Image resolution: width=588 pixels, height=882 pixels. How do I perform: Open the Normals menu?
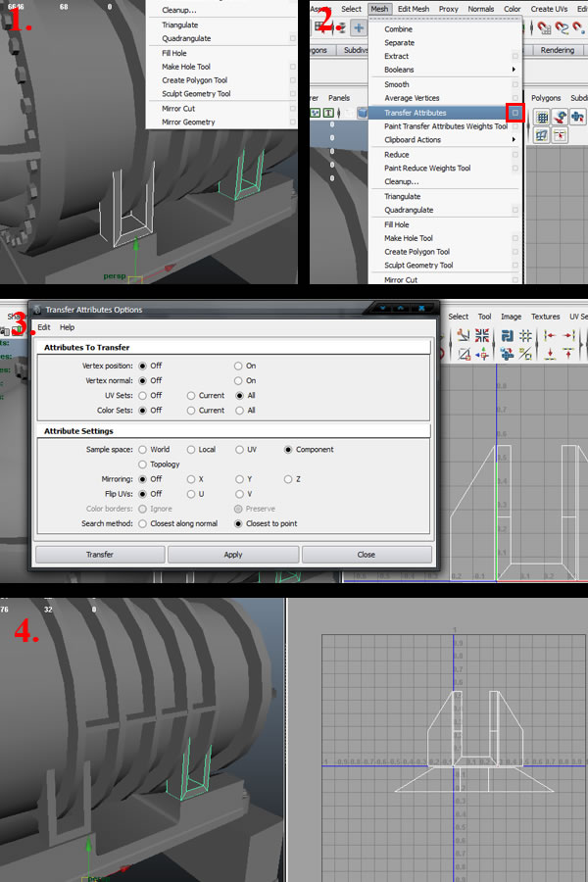point(481,9)
